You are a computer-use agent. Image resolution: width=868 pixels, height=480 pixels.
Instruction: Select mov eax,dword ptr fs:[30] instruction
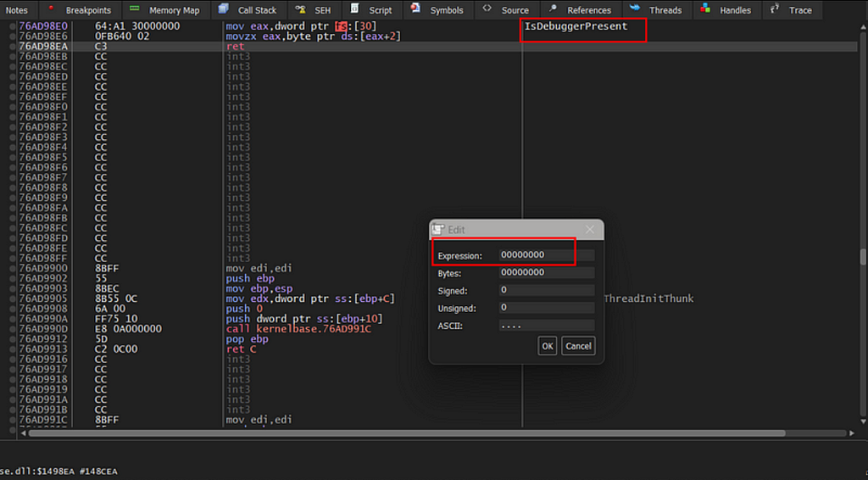click(x=301, y=26)
